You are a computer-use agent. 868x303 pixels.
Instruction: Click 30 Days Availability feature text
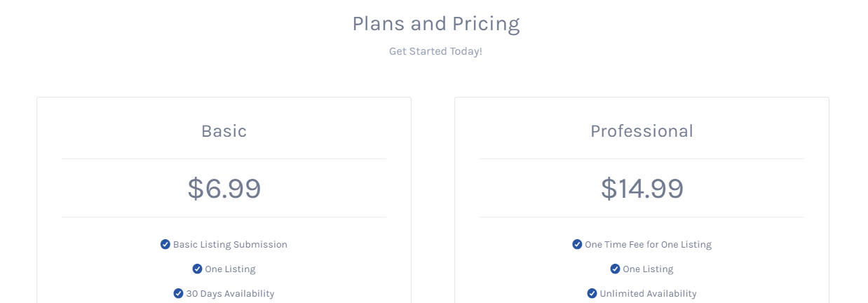click(x=230, y=294)
